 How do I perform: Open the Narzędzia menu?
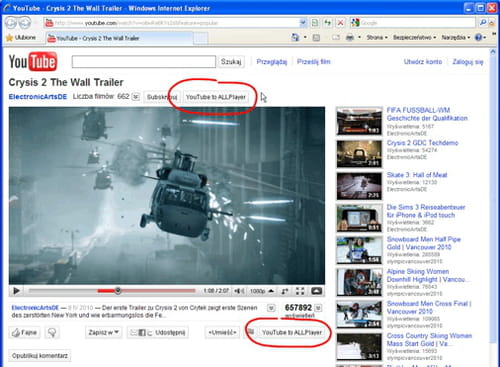456,37
